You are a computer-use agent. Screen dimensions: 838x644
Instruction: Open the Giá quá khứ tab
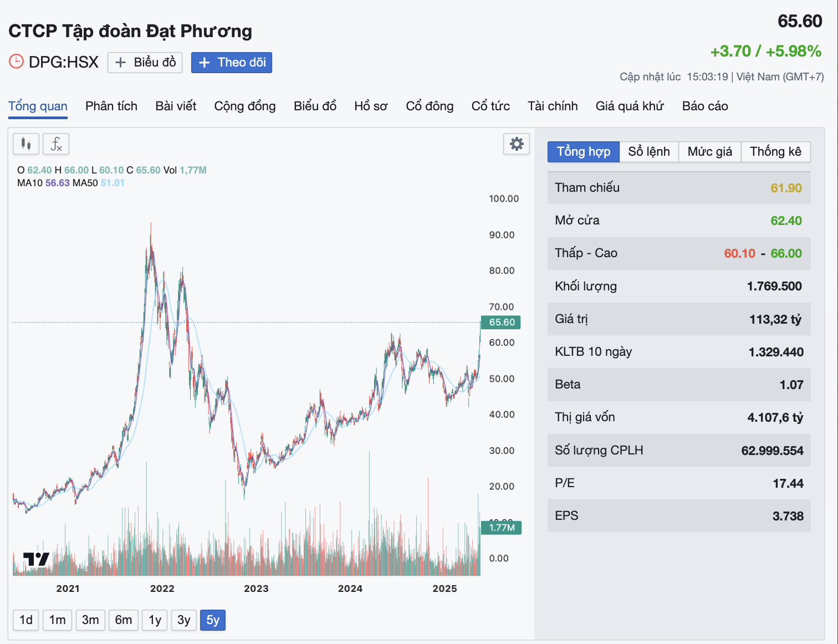[x=630, y=106]
